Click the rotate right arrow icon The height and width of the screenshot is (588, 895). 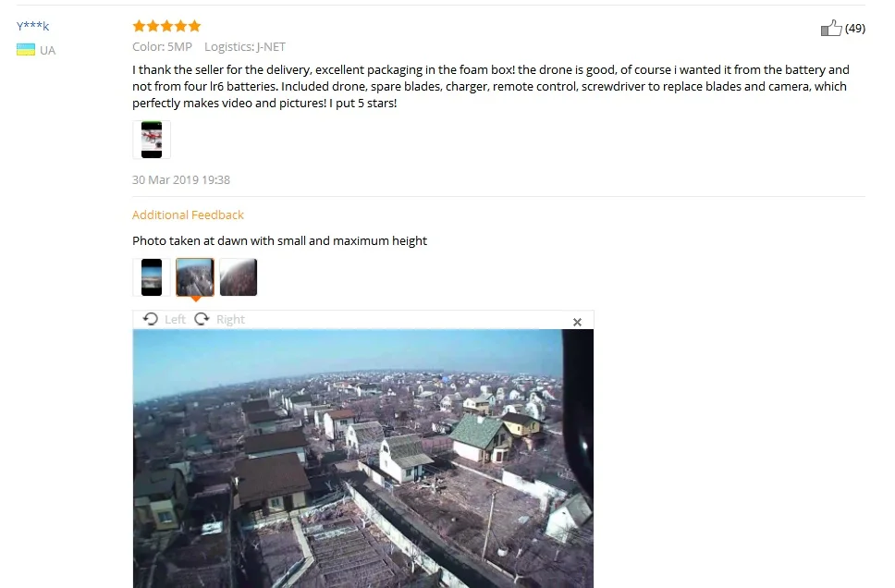202,319
